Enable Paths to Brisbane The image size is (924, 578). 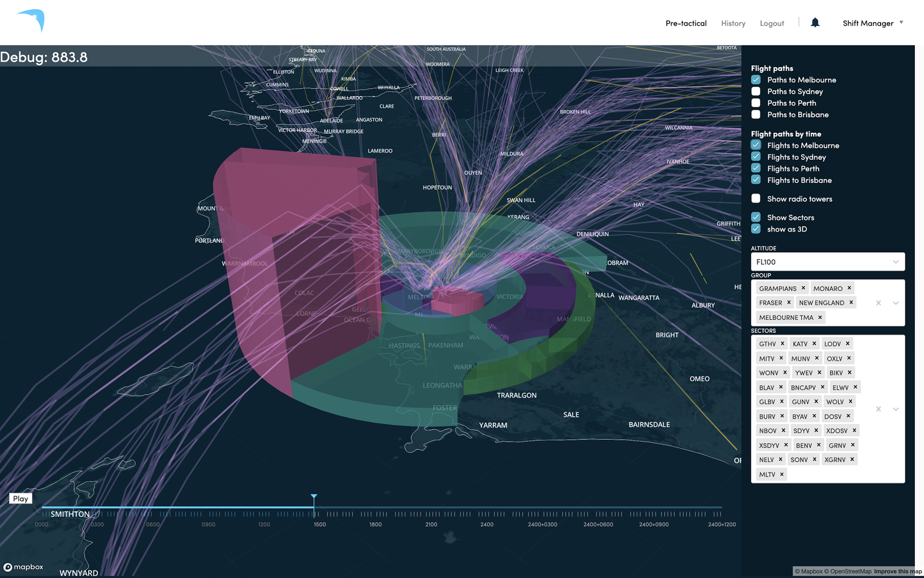(x=756, y=115)
